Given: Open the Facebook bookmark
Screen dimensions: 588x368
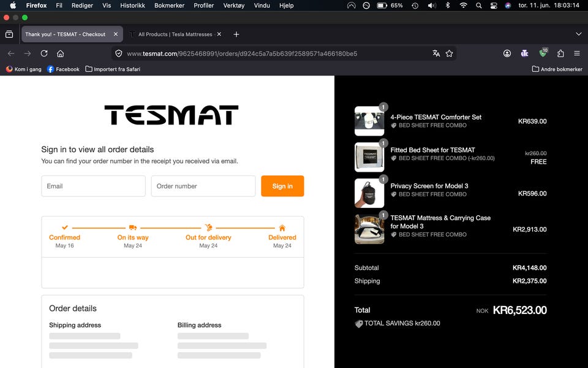Looking at the screenshot, I should 63,69.
